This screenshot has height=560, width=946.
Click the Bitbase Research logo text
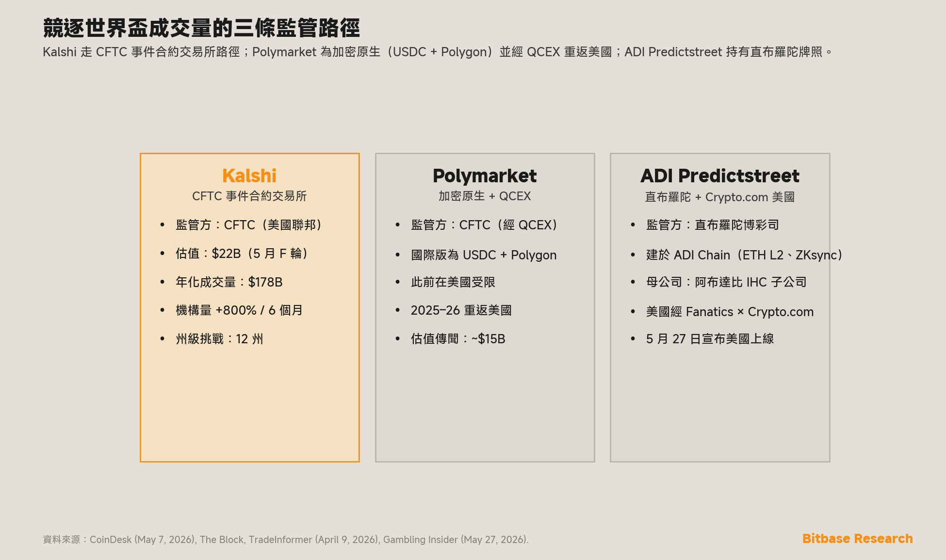tap(857, 539)
